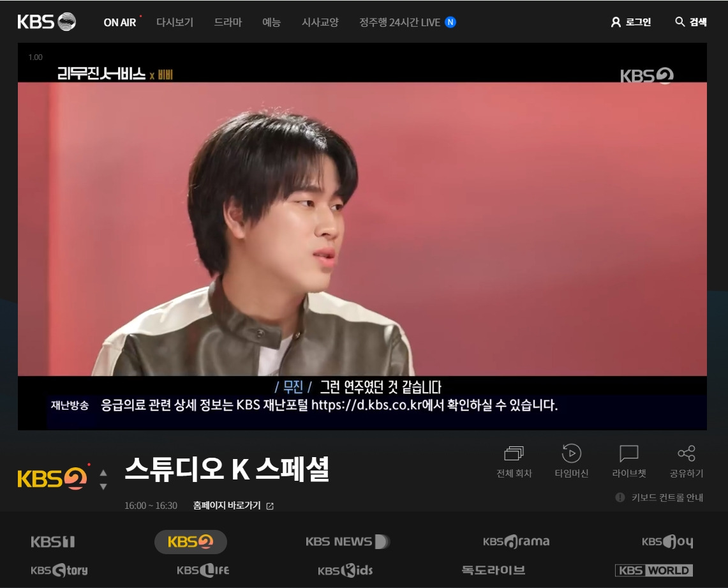The width and height of the screenshot is (728, 588).
Task: Open the 드라마 menu item
Action: pyautogui.click(x=228, y=22)
